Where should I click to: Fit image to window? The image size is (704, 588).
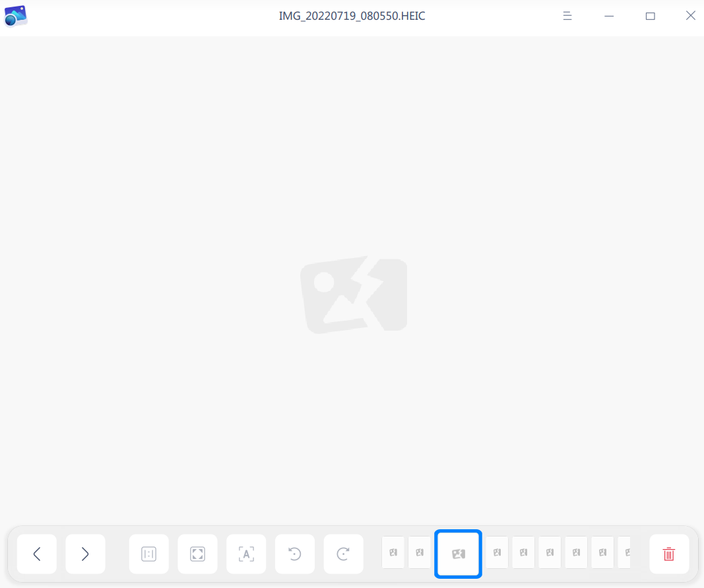pos(197,554)
